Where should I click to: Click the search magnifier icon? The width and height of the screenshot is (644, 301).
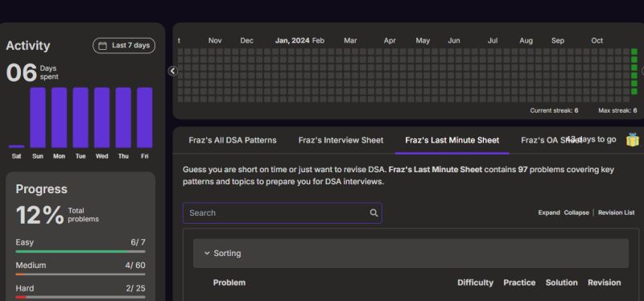(x=374, y=212)
